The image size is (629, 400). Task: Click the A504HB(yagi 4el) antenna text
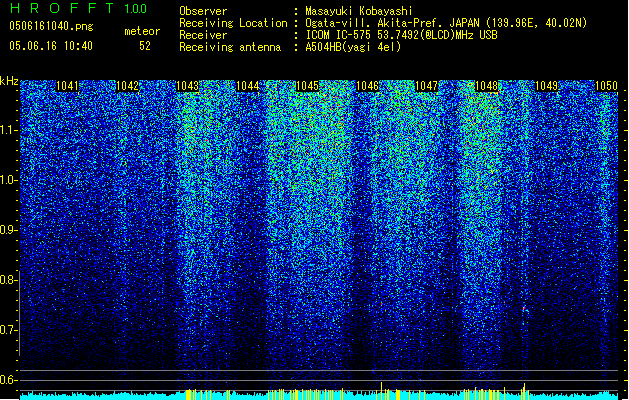pyautogui.click(x=353, y=47)
